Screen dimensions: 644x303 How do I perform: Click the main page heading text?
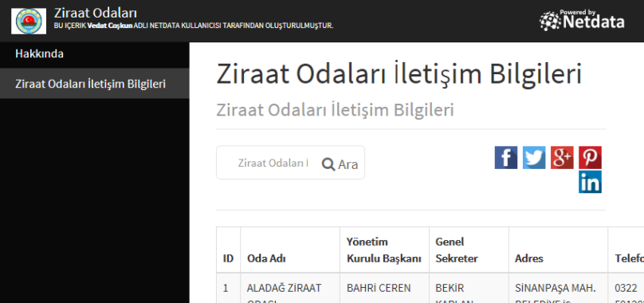click(x=399, y=74)
